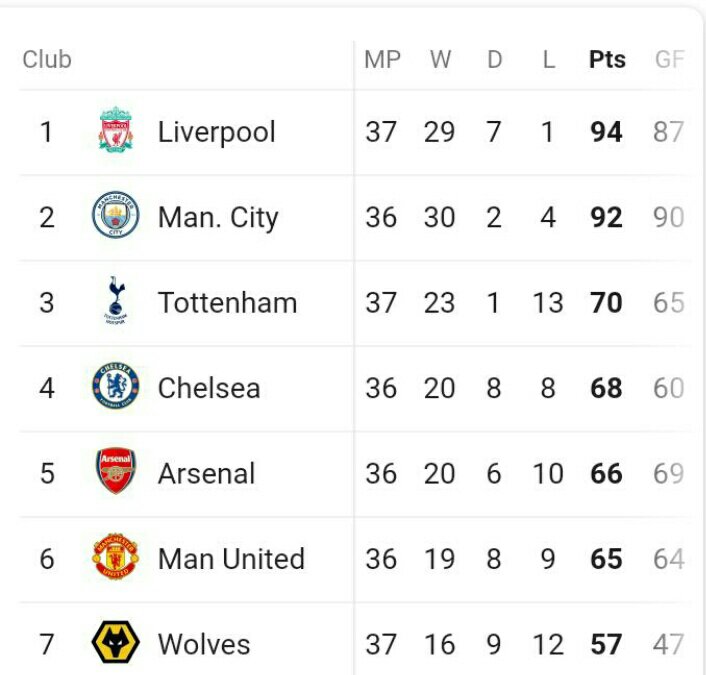Click the W column header
Screen dimensions: 706x675
(x=440, y=60)
